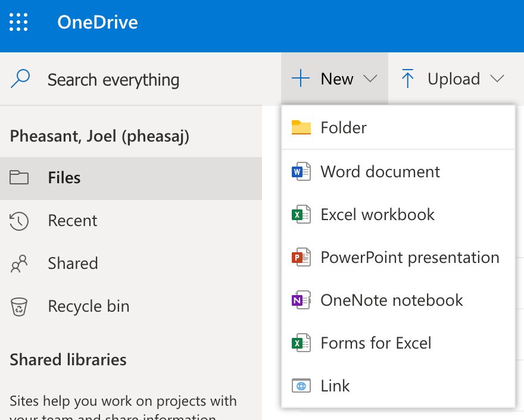Click the Upload button label
Image resolution: width=524 pixels, height=420 pixels.
pyautogui.click(x=454, y=79)
